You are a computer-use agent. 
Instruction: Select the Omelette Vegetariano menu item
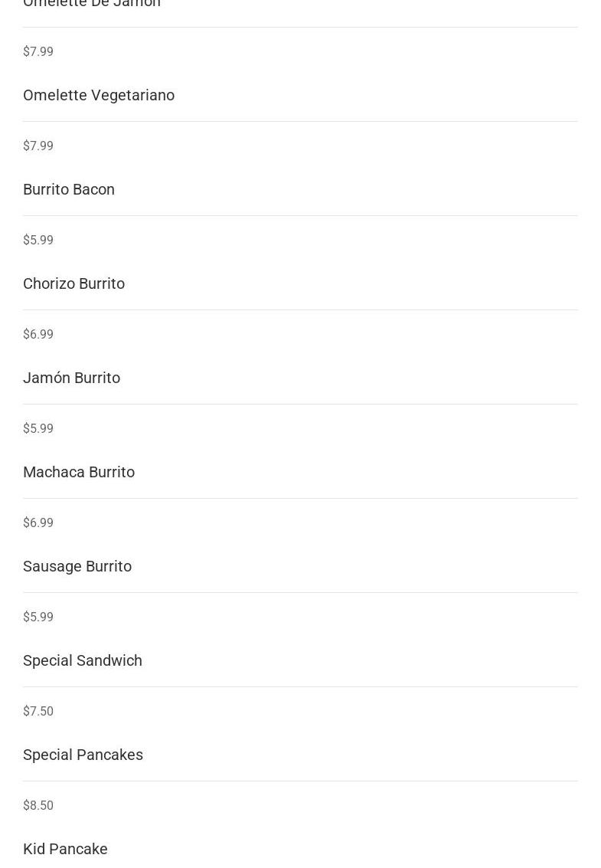click(99, 95)
